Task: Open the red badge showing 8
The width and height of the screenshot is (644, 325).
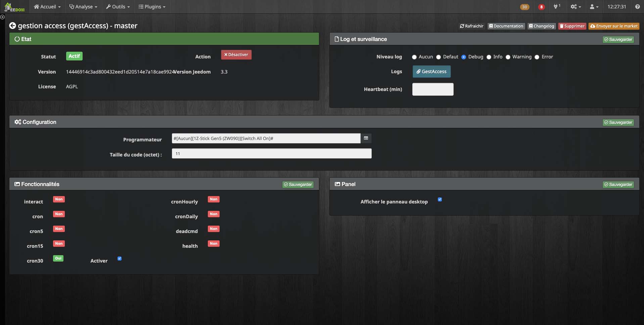Action: point(541,7)
